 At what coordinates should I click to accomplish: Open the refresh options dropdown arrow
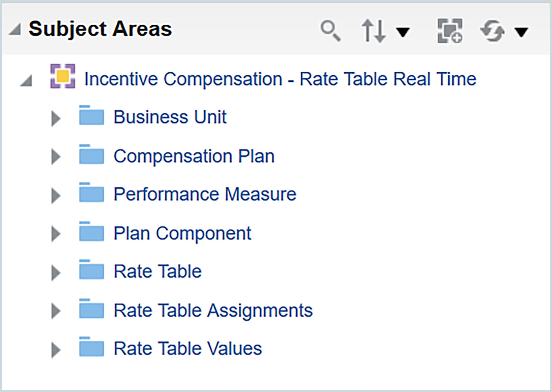pos(521,32)
